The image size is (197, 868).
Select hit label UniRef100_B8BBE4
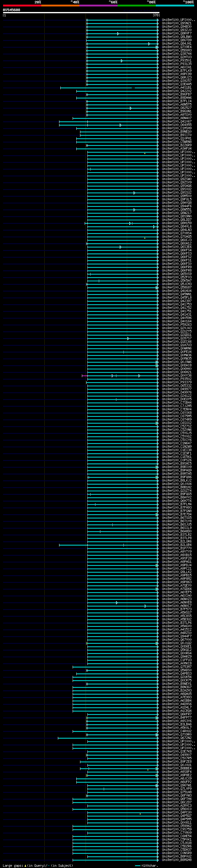176,768
